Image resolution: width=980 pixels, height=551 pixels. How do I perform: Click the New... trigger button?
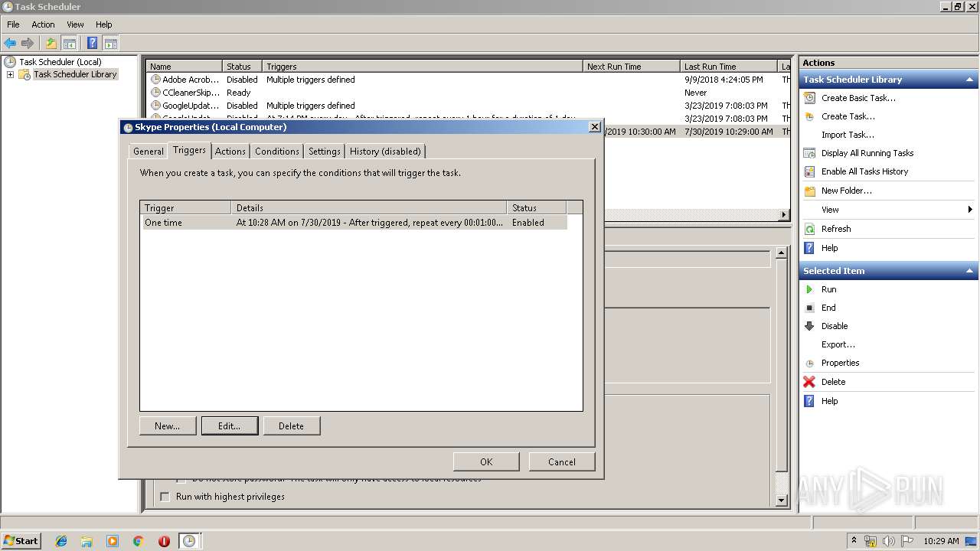click(168, 426)
